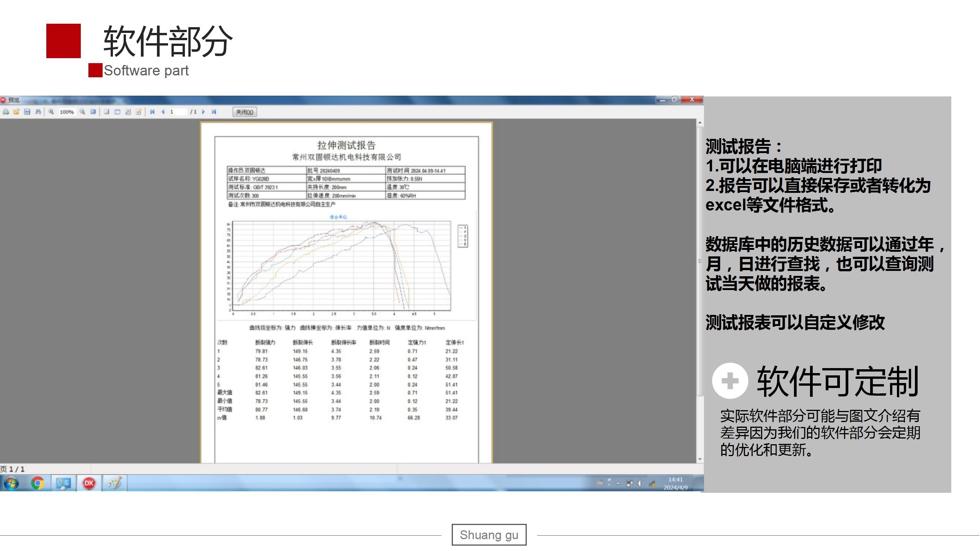Go to the first page arrow
980x551 pixels.
(x=152, y=112)
